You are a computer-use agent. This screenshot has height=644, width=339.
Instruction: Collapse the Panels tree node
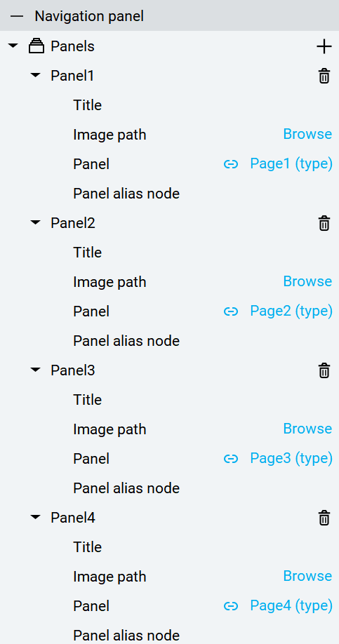(13, 46)
